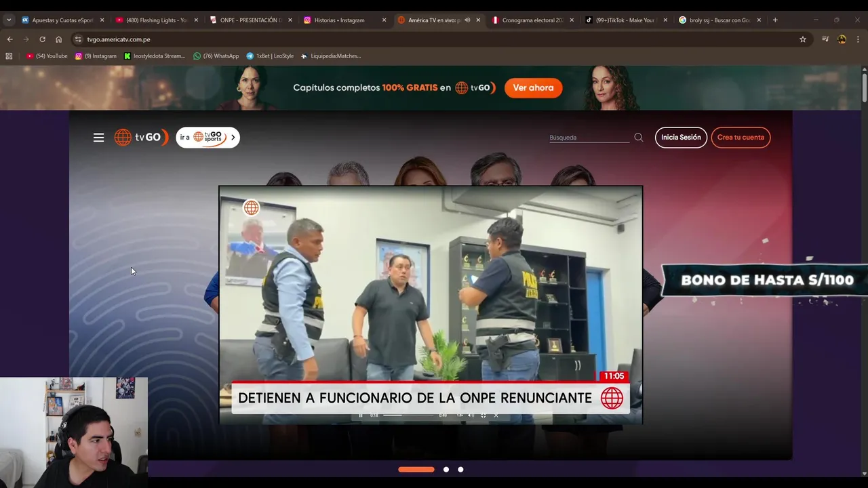Open the tvGO hamburger menu
Viewport: 868px width, 488px height.
click(x=98, y=138)
